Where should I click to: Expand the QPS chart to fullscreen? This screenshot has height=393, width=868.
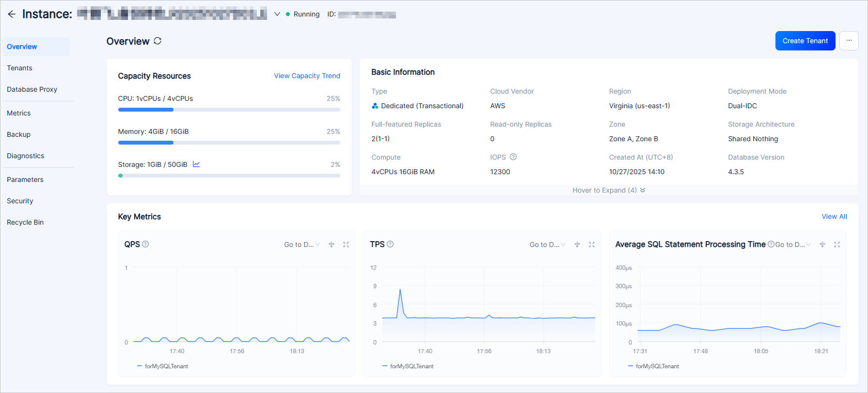(346, 245)
